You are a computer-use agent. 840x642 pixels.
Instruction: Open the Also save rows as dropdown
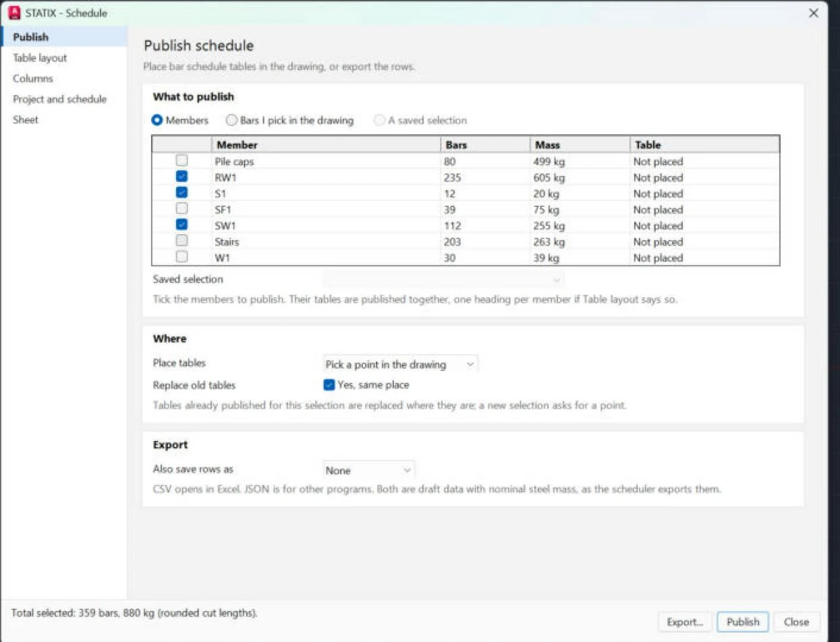(x=368, y=470)
